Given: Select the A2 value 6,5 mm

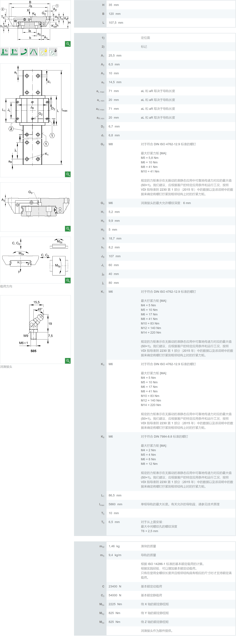Looking at the screenshot, I should pos(114,65).
